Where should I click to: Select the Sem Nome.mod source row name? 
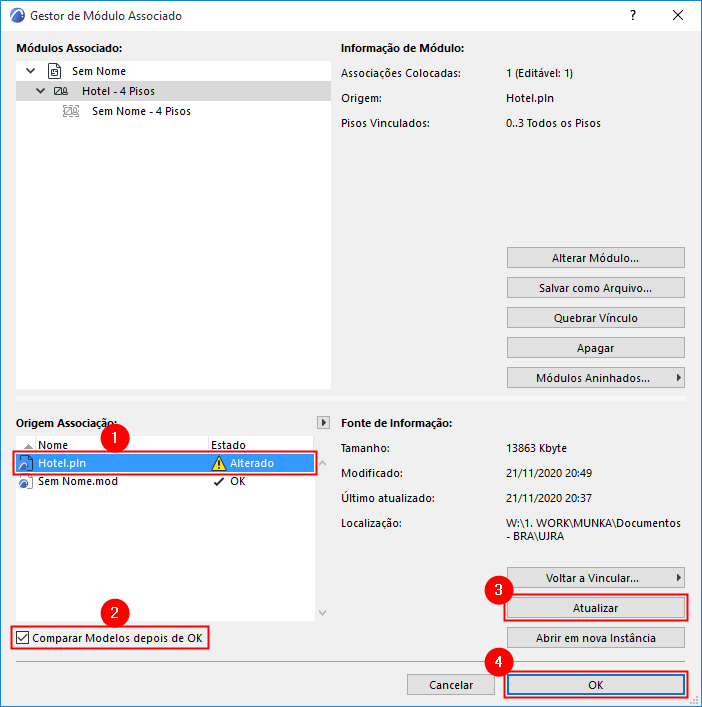click(x=78, y=482)
